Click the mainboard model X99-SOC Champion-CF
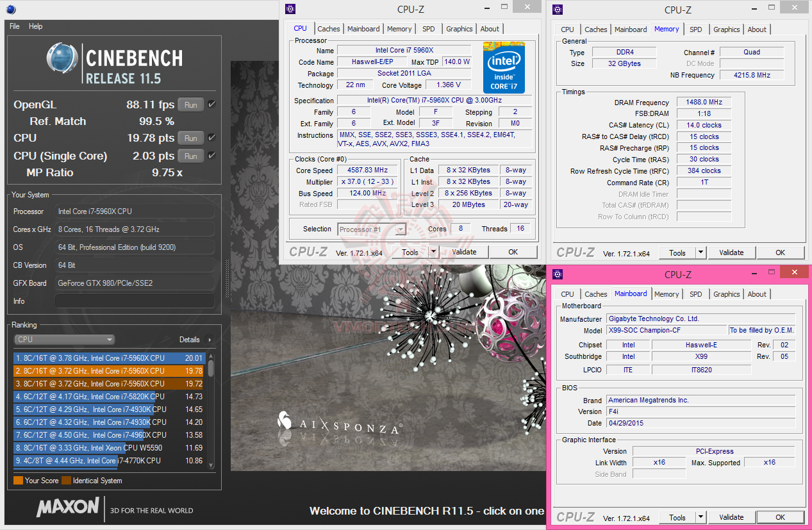The image size is (812, 530). pos(667,331)
